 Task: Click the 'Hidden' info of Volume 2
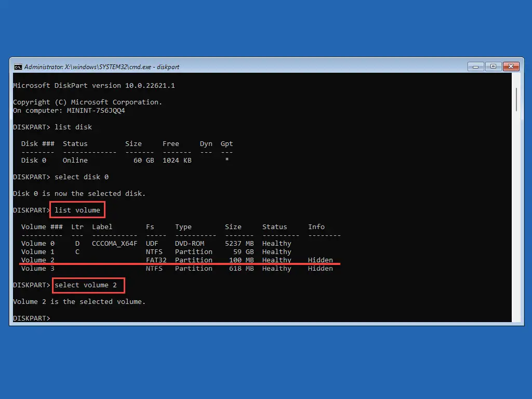click(320, 260)
